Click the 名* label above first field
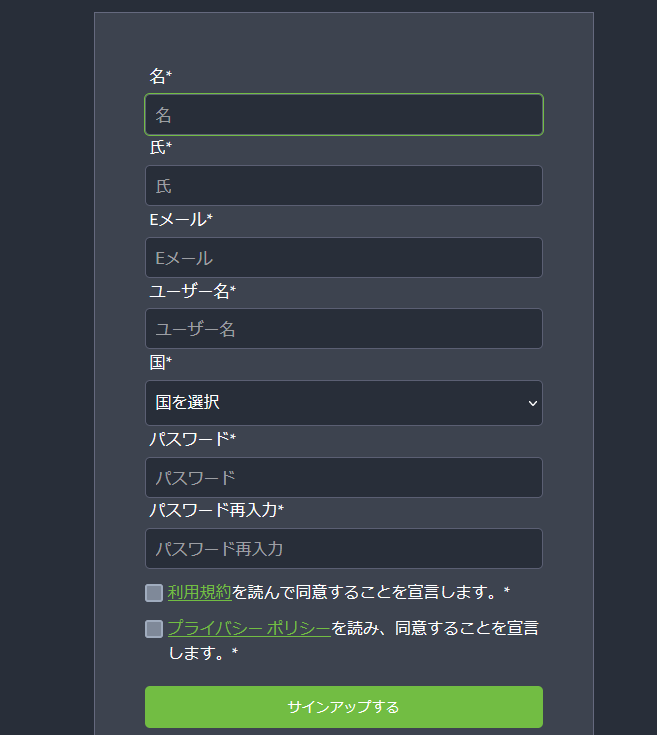The image size is (658, 735). pos(160,76)
